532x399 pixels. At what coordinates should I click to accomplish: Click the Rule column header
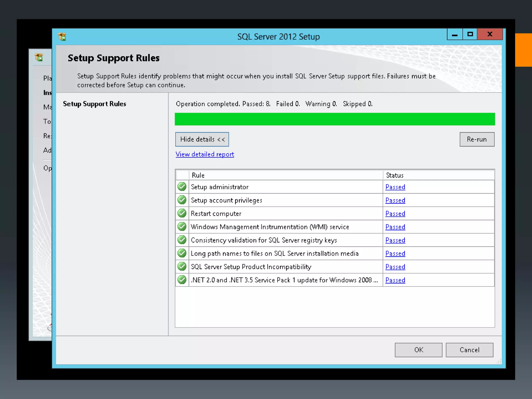[x=286, y=175]
